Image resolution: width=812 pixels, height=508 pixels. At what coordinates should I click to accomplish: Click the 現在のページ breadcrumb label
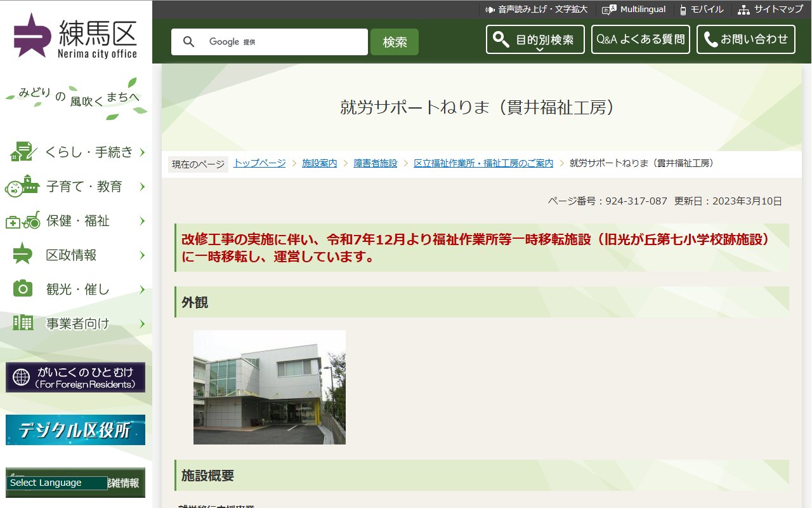click(x=198, y=164)
